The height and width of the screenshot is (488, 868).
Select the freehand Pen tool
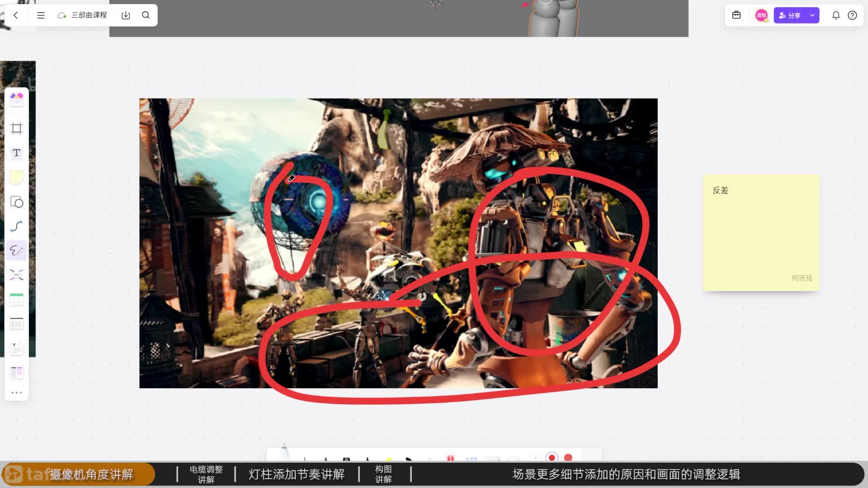[17, 250]
